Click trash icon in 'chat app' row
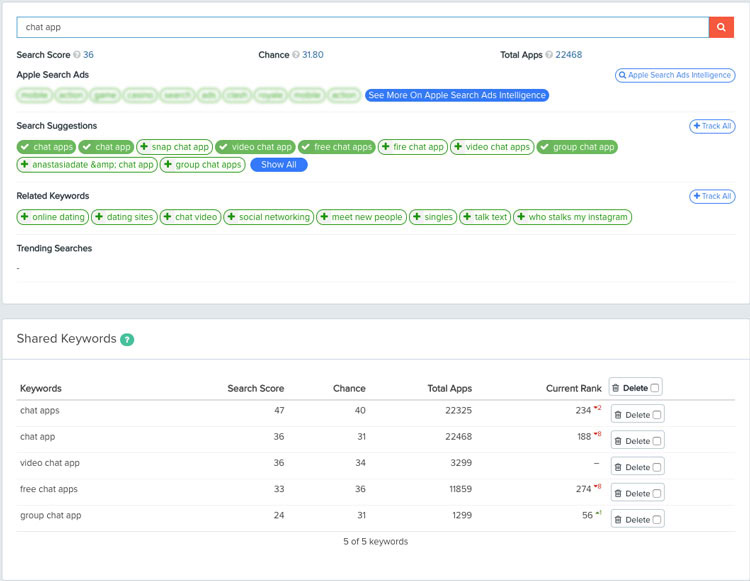 pos(618,441)
